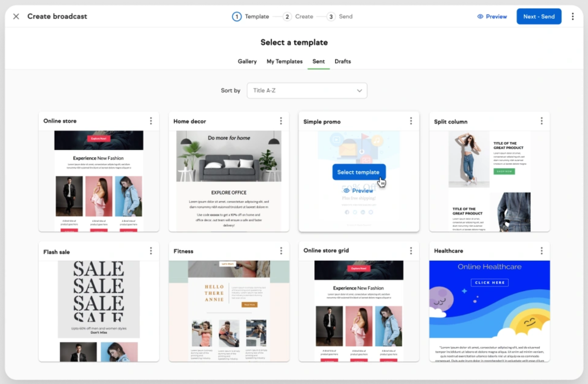Viewport: 588px width, 384px height.
Task: Click the Online store grid card title
Action: (x=326, y=251)
